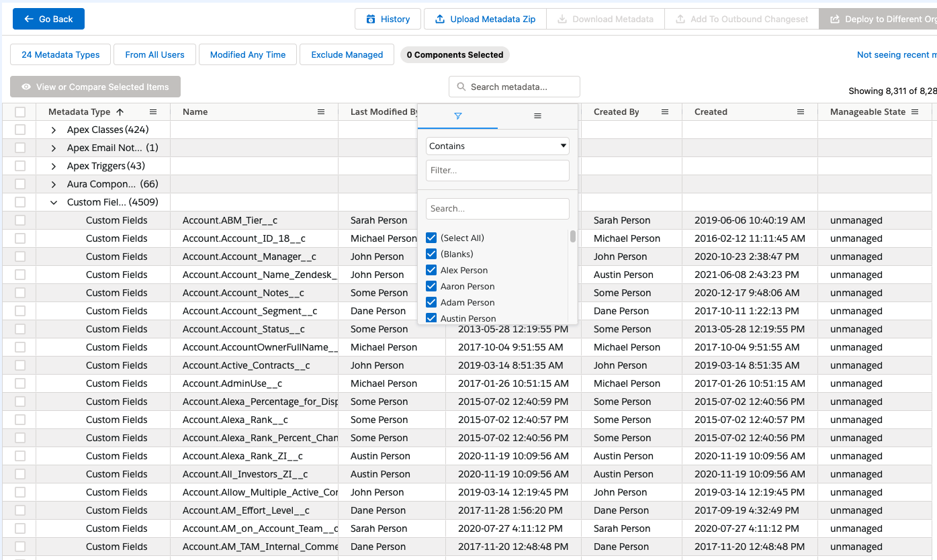The image size is (937, 560).
Task: Click the History calendar icon
Action: click(x=371, y=19)
